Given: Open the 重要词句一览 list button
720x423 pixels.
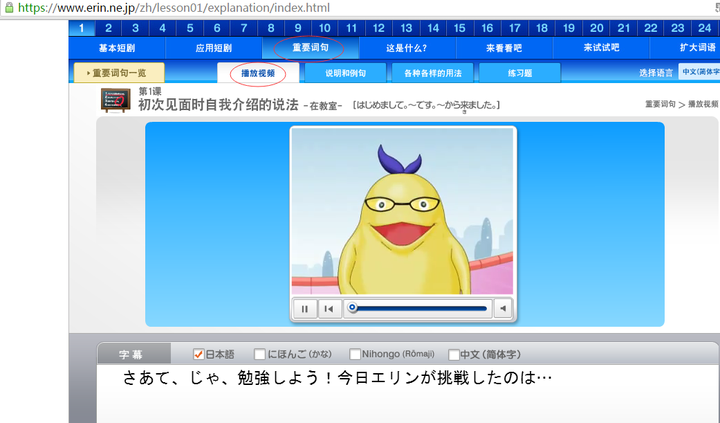Looking at the screenshot, I should click(x=119, y=73).
